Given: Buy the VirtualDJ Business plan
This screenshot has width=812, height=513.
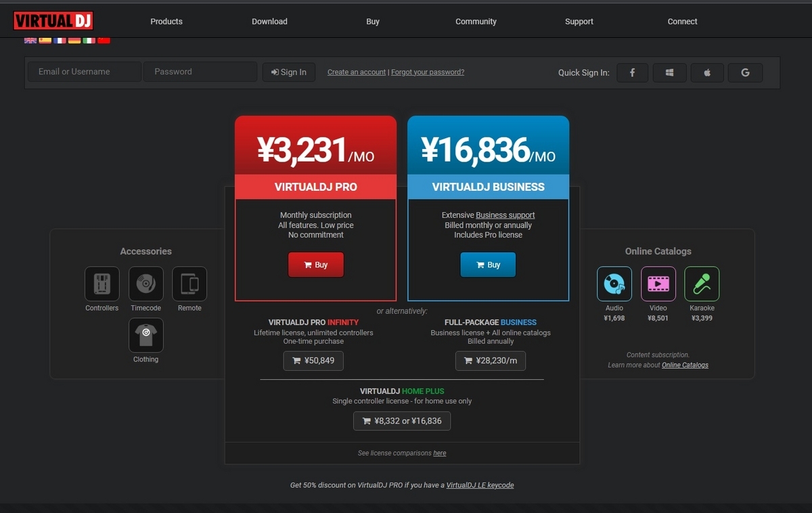Looking at the screenshot, I should 488,265.
